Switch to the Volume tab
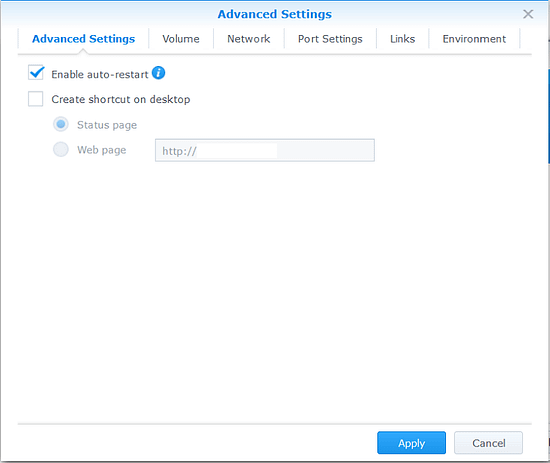Image resolution: width=550 pixels, height=463 pixels. pyautogui.click(x=181, y=39)
